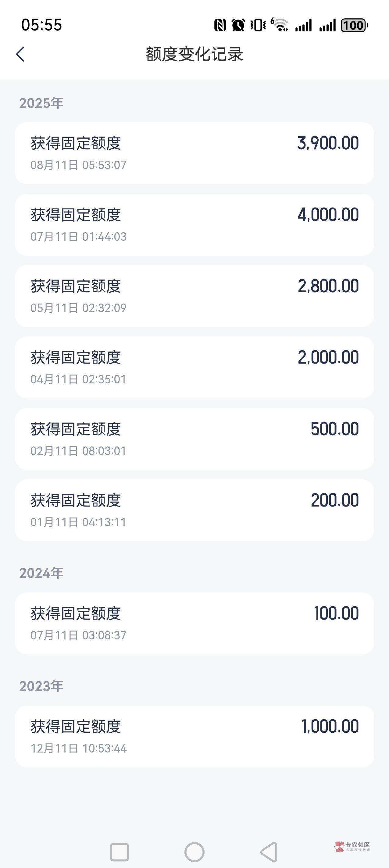The width and height of the screenshot is (389, 868).
Task: Tap the alarm clock status icon
Action: 238,25
